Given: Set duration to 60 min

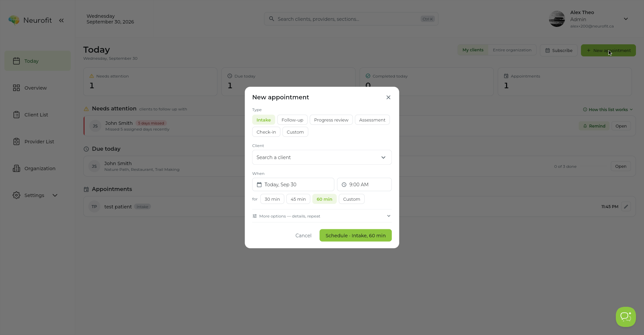Looking at the screenshot, I should (x=325, y=199).
